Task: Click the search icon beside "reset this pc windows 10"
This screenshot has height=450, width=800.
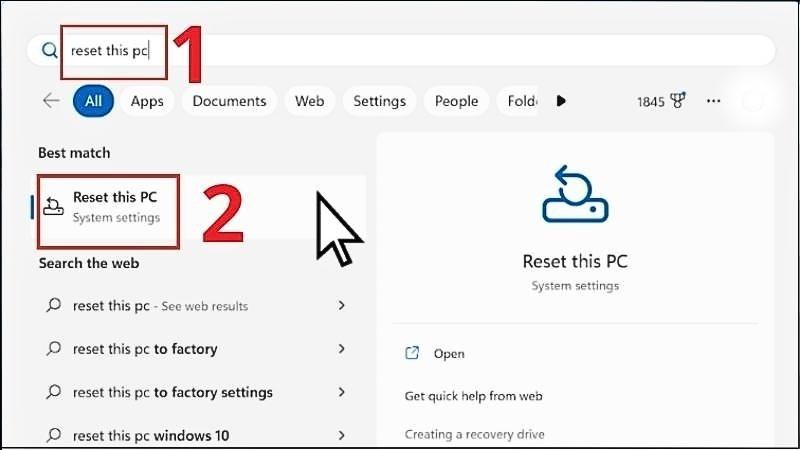Action: point(54,435)
